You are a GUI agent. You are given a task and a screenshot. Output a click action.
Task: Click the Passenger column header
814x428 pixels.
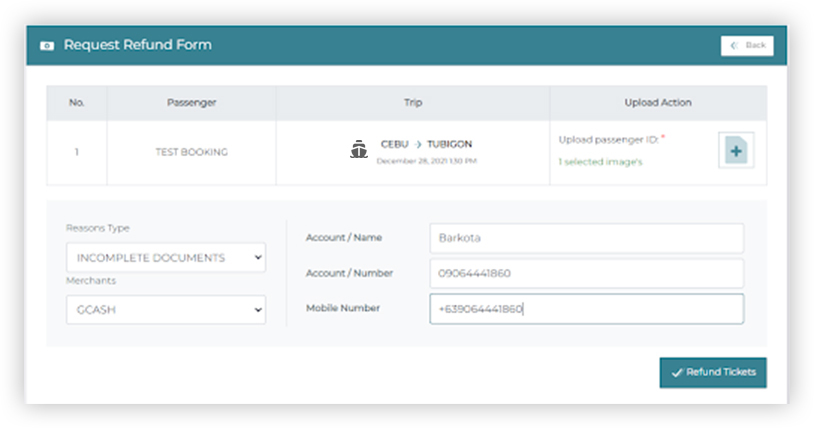click(191, 103)
